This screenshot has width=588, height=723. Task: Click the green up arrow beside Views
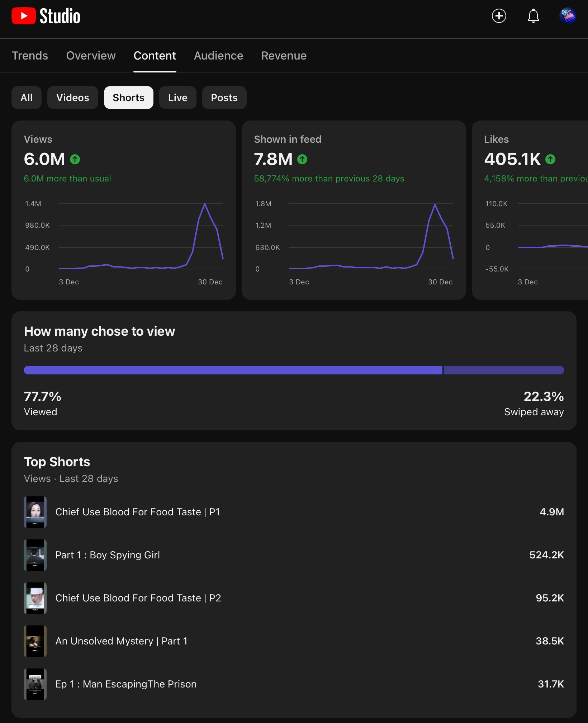point(75,159)
